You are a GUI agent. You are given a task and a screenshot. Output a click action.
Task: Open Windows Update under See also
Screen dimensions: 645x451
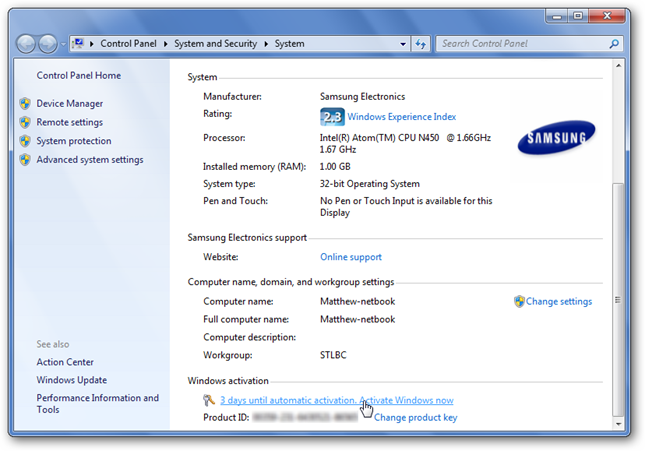pyautogui.click(x=72, y=380)
